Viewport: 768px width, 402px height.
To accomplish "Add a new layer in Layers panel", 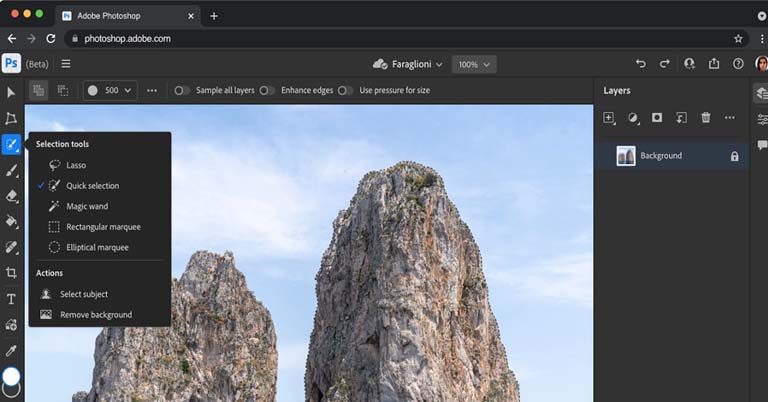I will (609, 118).
